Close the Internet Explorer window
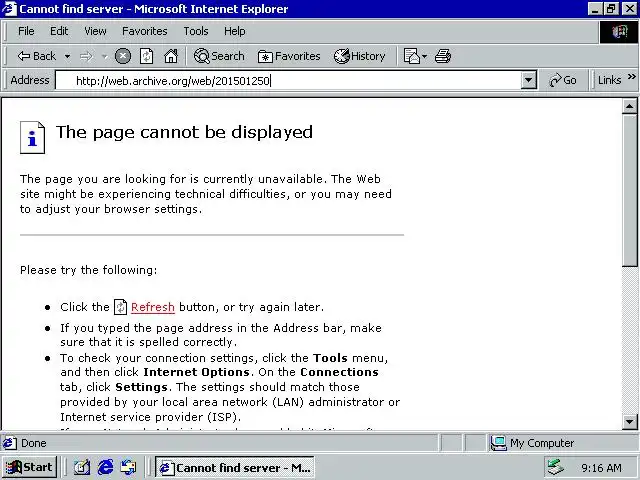This screenshot has height=480, width=640. (629, 9)
